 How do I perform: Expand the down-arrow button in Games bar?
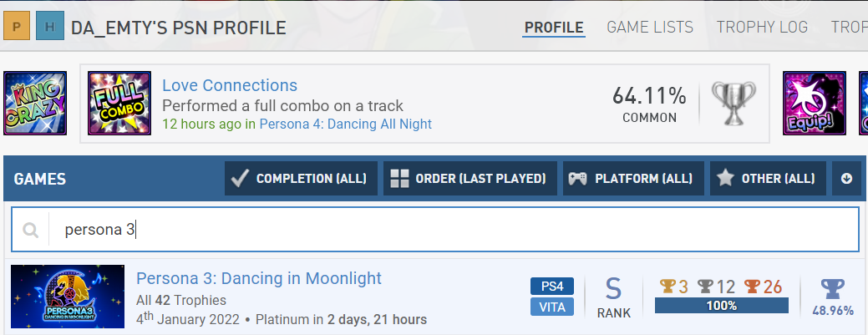pos(847,179)
